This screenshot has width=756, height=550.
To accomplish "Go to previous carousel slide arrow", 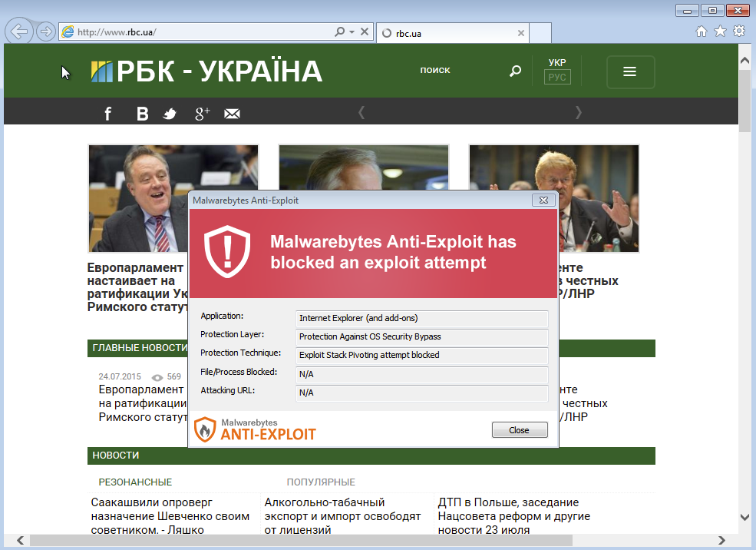I will (361, 113).
